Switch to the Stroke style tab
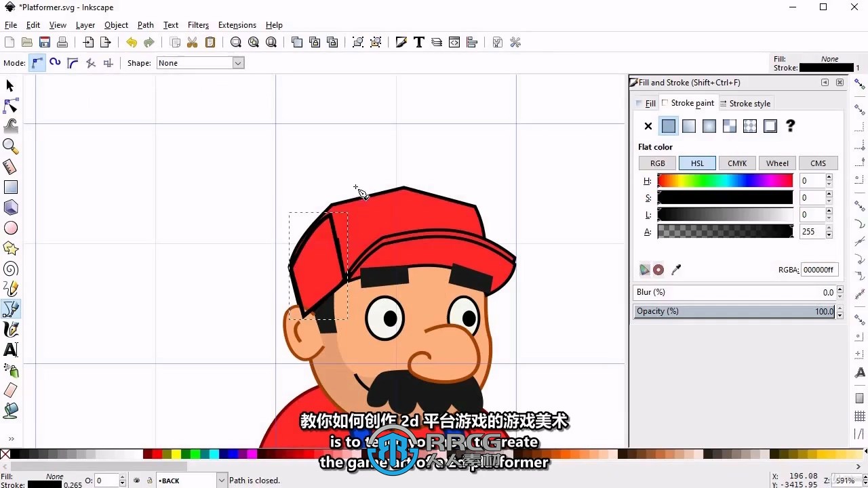The height and width of the screenshot is (488, 868). 745,104
